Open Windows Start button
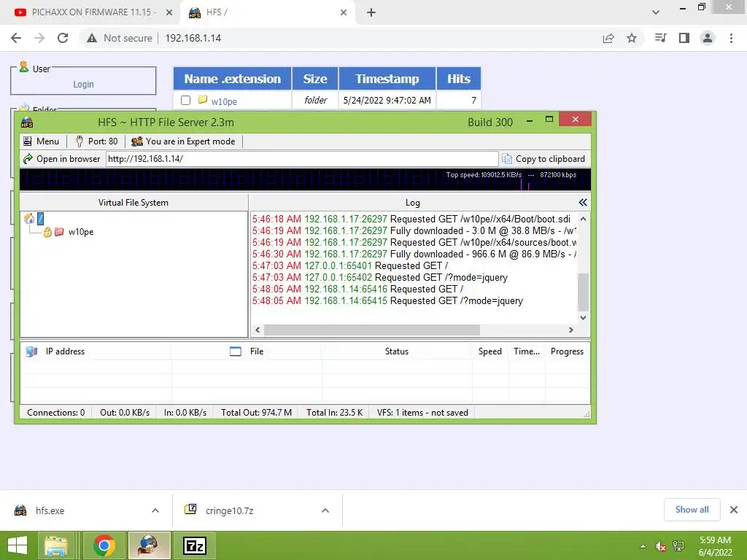This screenshot has width=747, height=560. [18, 545]
